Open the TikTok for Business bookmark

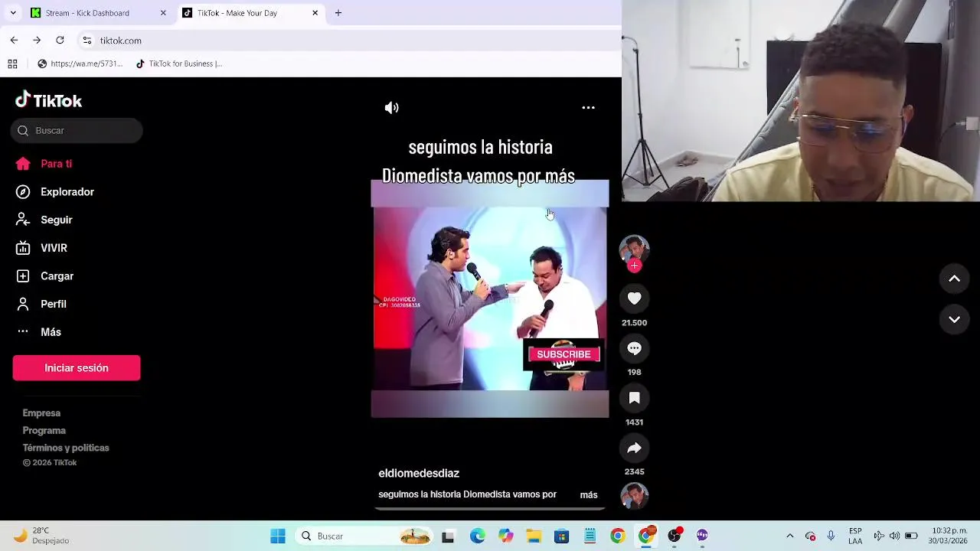(x=178, y=64)
